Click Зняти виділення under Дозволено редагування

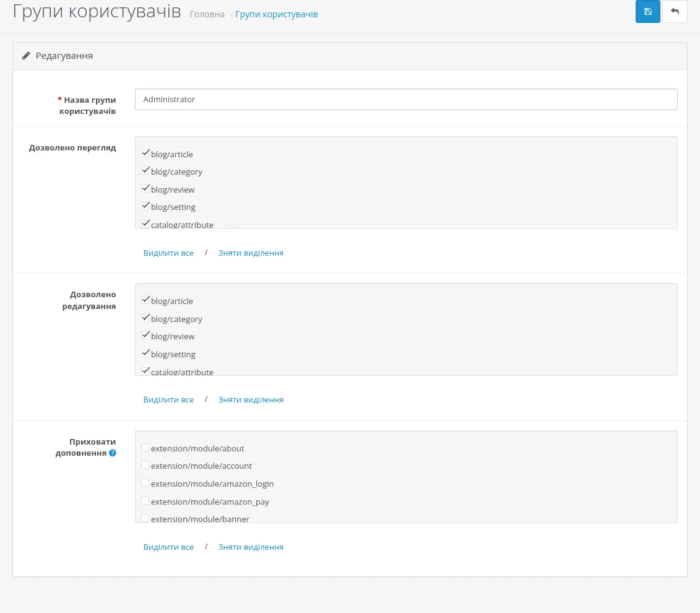coord(251,399)
